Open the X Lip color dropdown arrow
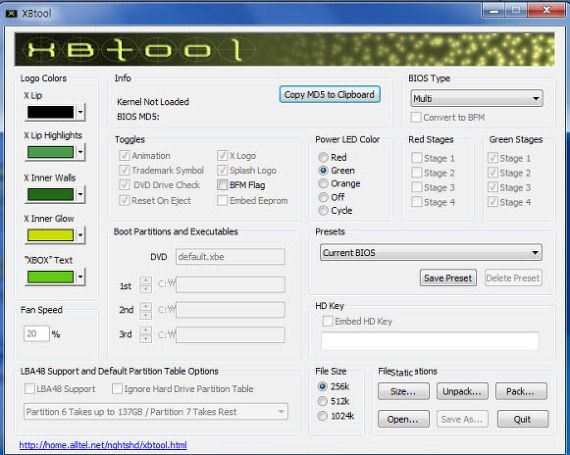Screen dimensions: 570x455 80,112
